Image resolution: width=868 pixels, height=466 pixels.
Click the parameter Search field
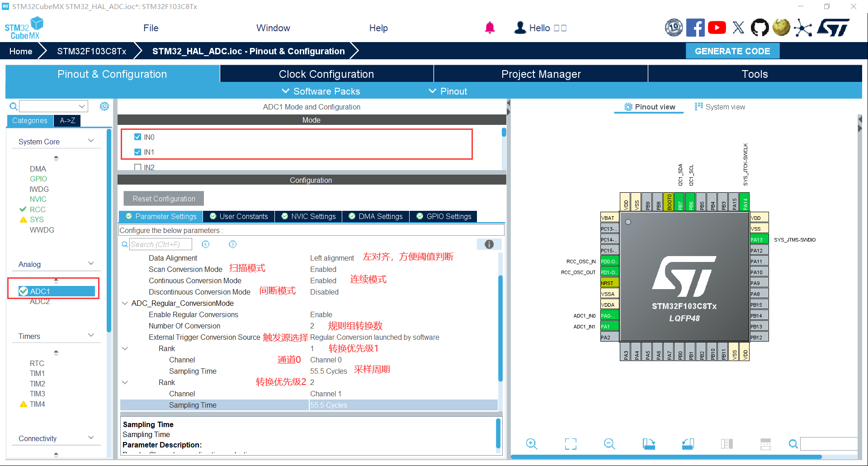(x=160, y=244)
